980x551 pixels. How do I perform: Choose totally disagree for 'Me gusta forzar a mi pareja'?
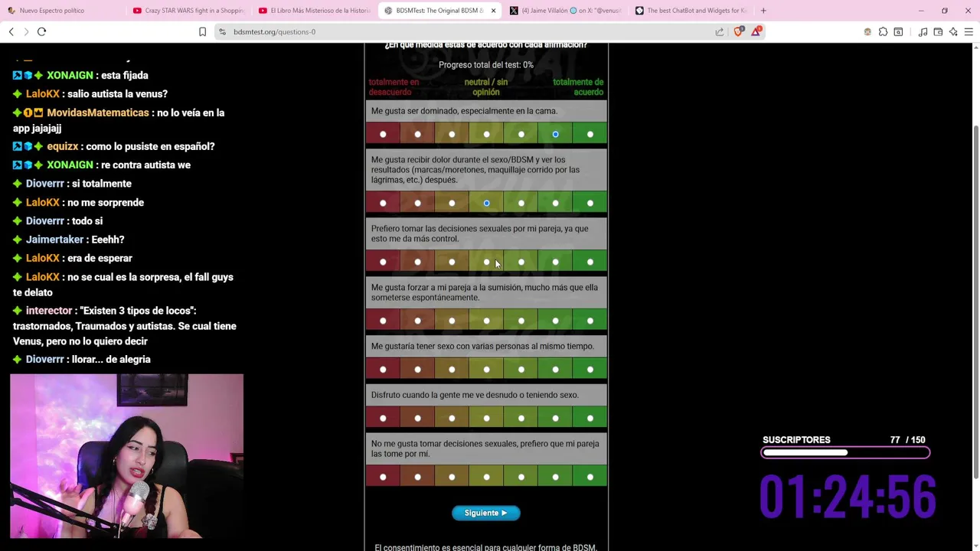(x=383, y=321)
